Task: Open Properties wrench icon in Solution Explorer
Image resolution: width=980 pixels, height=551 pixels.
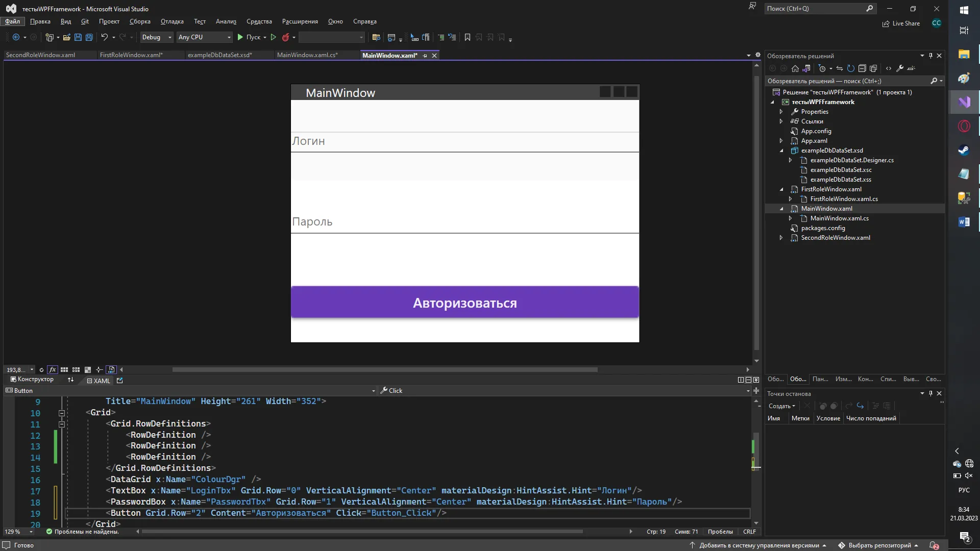Action: tap(900, 68)
